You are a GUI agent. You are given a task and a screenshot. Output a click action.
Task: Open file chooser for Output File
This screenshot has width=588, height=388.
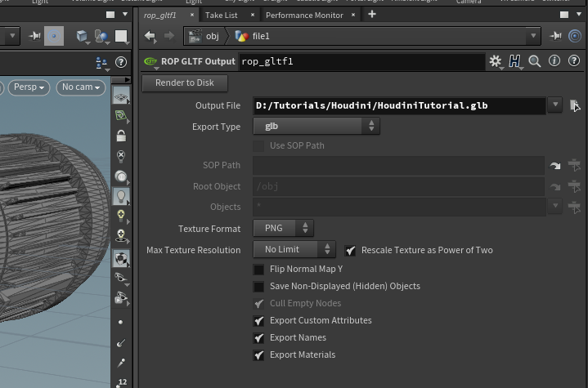click(574, 105)
